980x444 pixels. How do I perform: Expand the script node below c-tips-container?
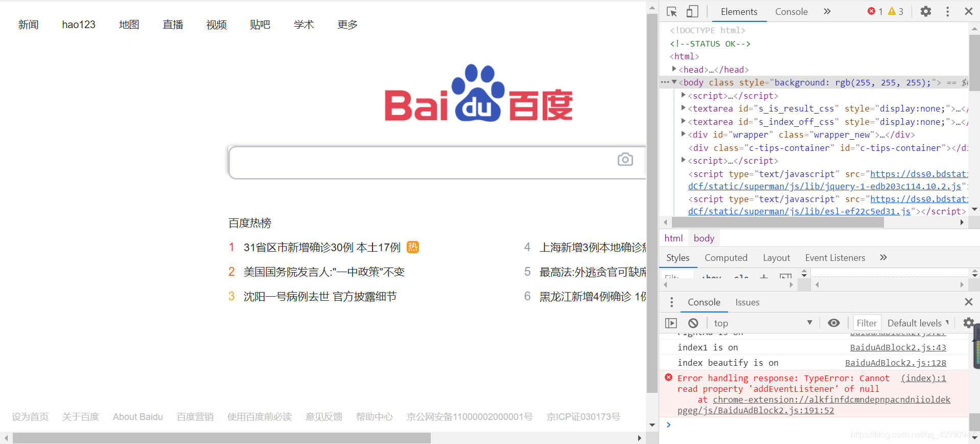tap(683, 160)
